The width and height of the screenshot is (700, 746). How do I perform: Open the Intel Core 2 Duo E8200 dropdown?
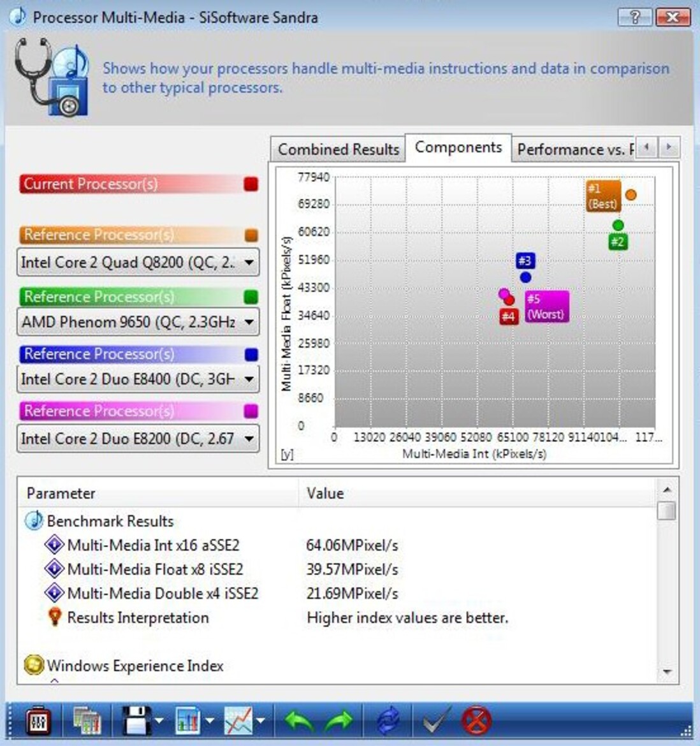coord(138,438)
